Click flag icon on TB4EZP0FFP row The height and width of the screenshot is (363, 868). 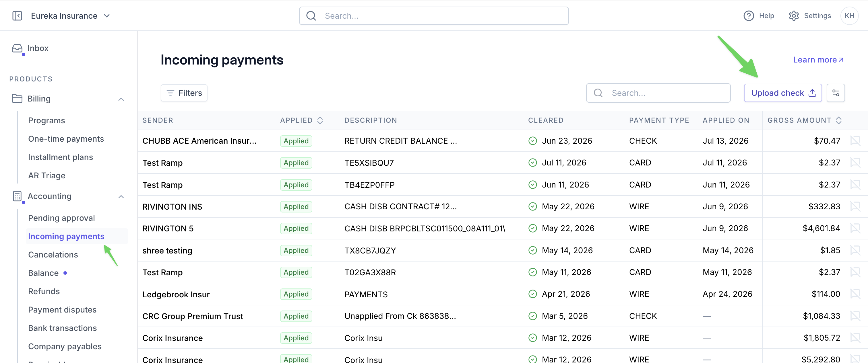(855, 185)
